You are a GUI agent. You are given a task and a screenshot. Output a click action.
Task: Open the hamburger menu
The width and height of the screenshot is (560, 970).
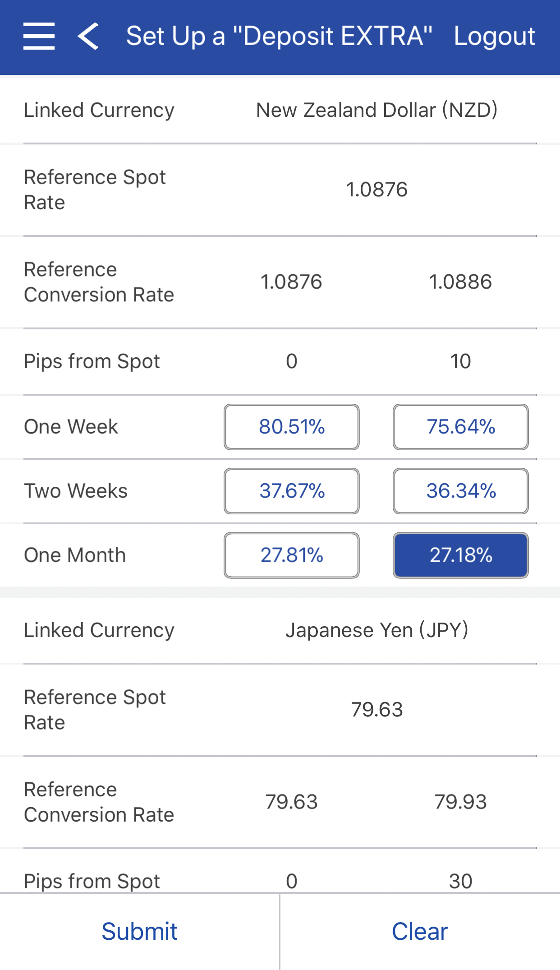(39, 36)
